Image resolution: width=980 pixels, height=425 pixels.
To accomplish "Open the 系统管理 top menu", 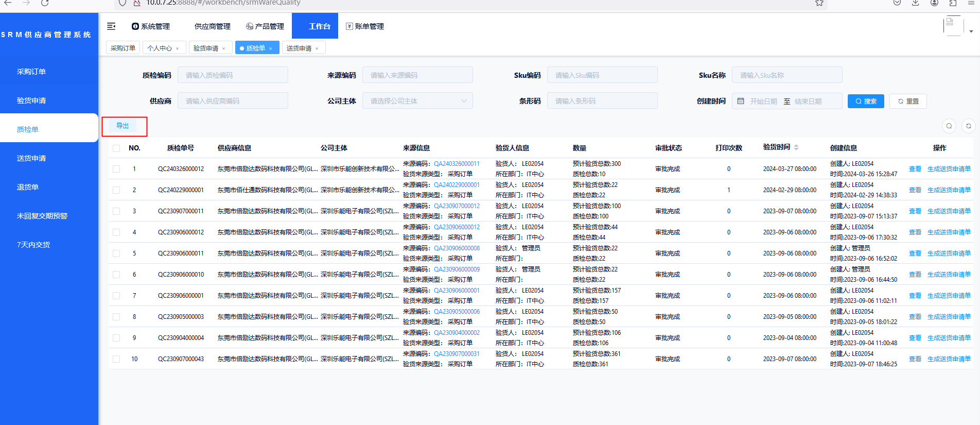I will pos(151,26).
